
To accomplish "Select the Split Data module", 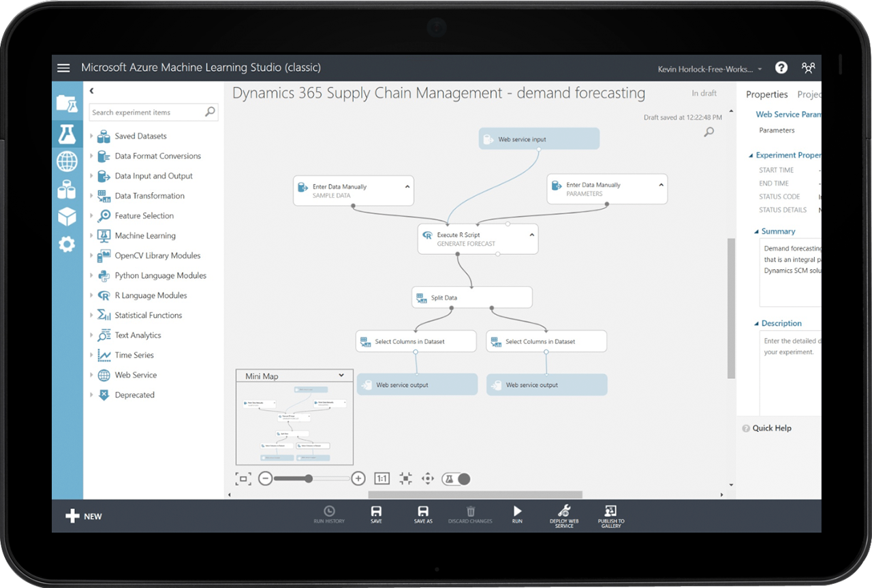I will point(472,297).
